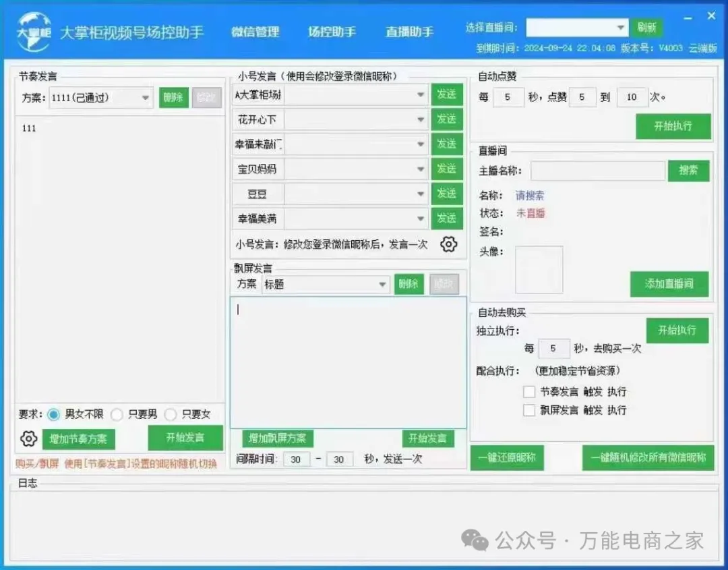This screenshot has width=728, height=570.
Task: Click the 主播名称 input field
Action: 597,171
